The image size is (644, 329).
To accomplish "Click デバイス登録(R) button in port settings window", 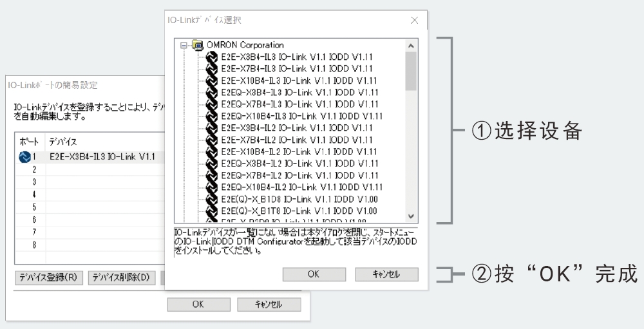I will (48, 277).
